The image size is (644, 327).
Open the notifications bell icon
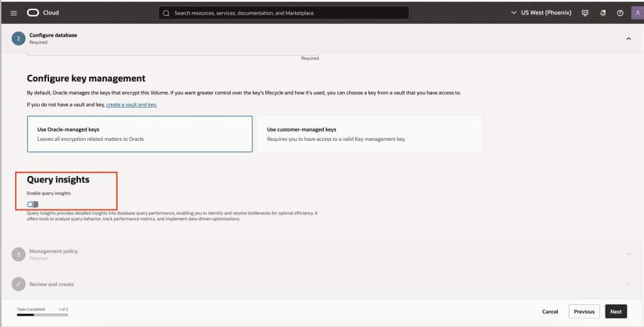coord(603,13)
